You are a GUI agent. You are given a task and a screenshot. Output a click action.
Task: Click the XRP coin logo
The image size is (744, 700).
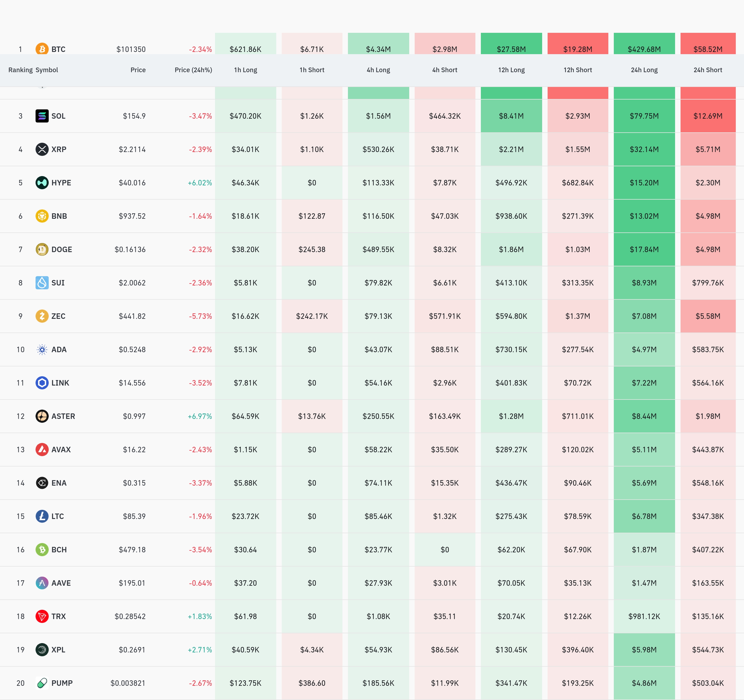point(42,149)
